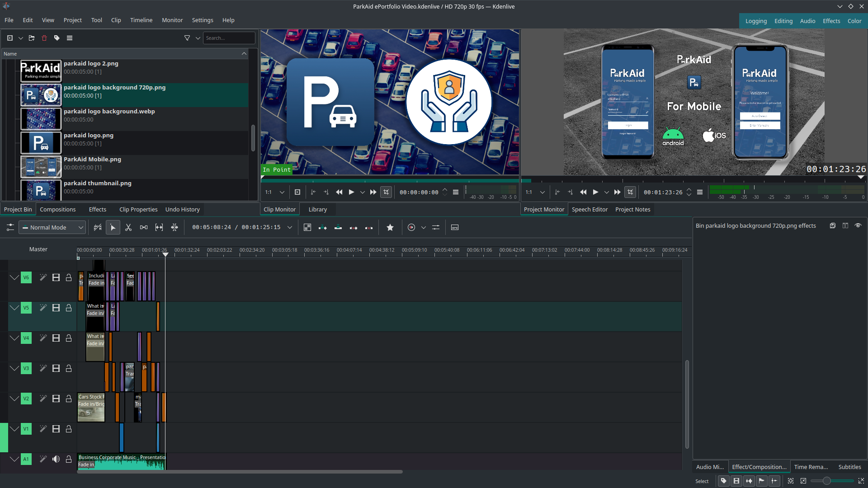Rewind the Project Monitor

coord(583,192)
